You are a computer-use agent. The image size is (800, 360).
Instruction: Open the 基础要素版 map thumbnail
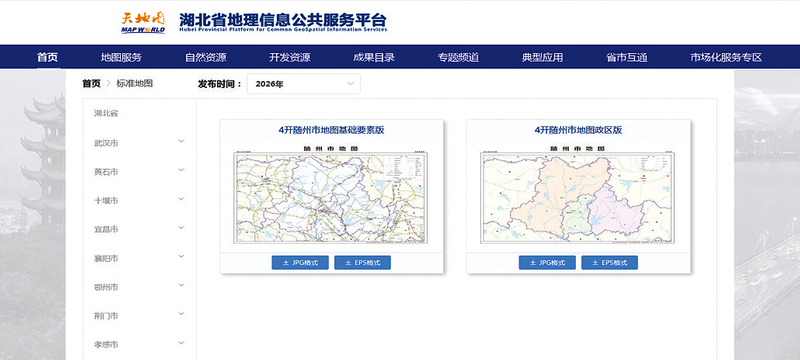[x=331, y=195]
